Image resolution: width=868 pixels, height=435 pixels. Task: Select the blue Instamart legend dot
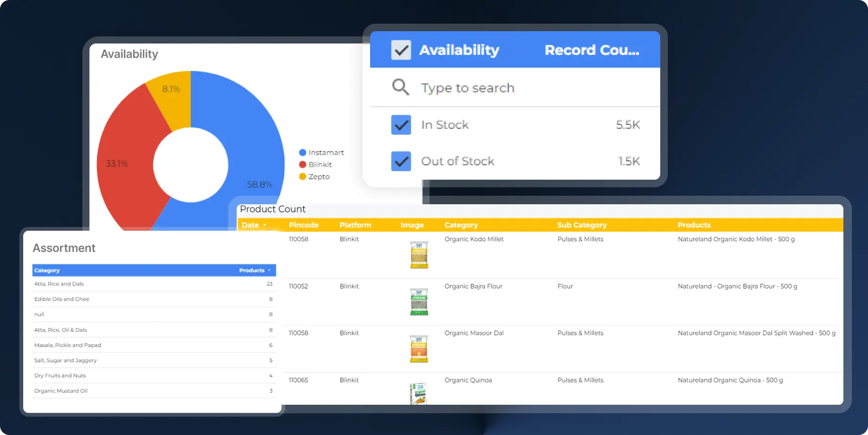pyautogui.click(x=302, y=152)
